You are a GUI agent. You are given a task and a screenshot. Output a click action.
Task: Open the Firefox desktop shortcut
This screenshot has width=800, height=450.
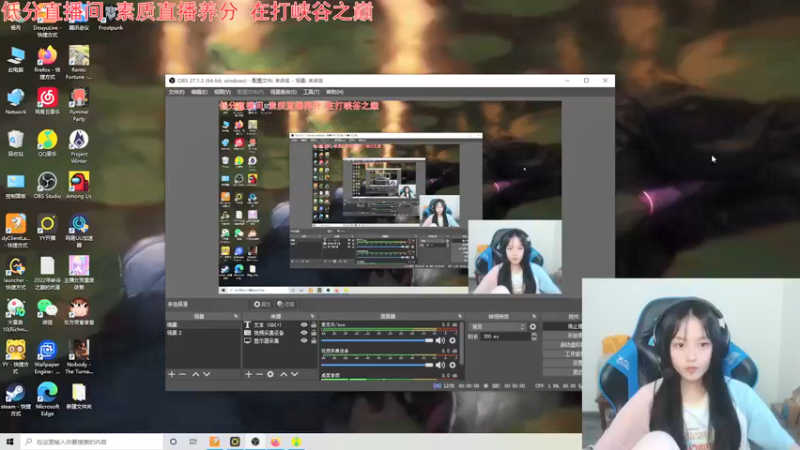(x=47, y=62)
